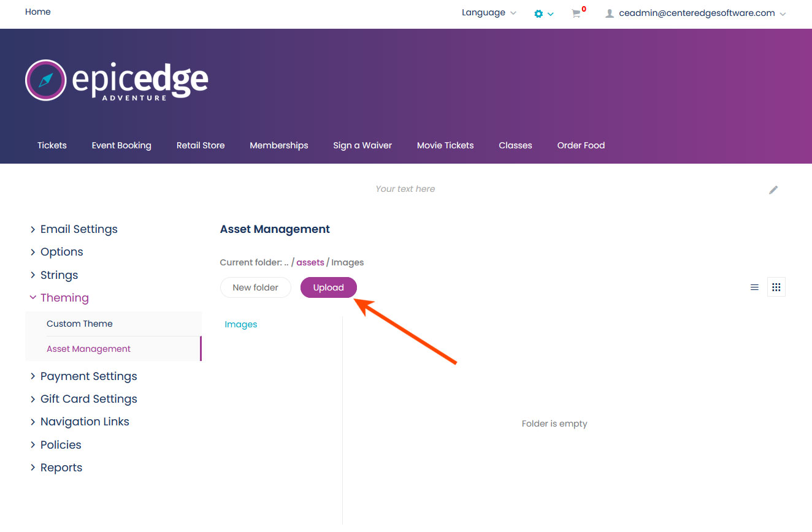
Task: Expand the Reports section
Action: (56, 468)
